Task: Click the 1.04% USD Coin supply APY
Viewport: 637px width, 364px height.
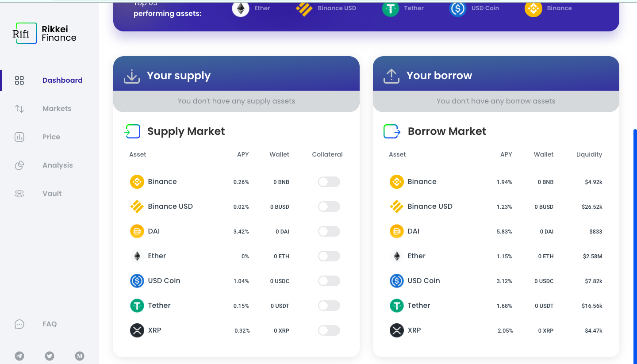Action: (241, 281)
